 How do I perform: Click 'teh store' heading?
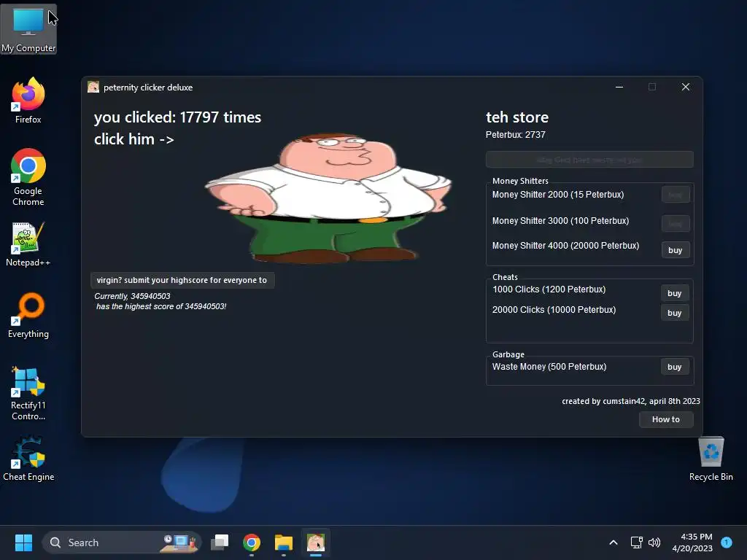[517, 117]
